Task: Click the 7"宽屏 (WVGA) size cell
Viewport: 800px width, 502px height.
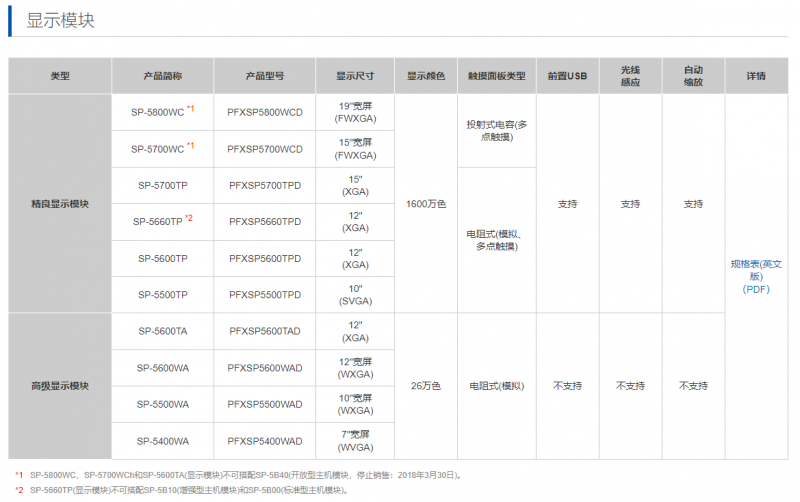Action: point(355,441)
